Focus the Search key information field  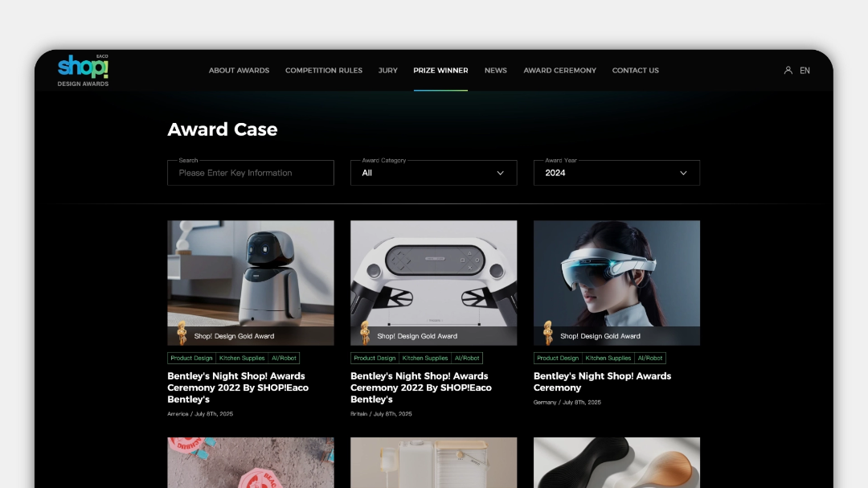[250, 173]
